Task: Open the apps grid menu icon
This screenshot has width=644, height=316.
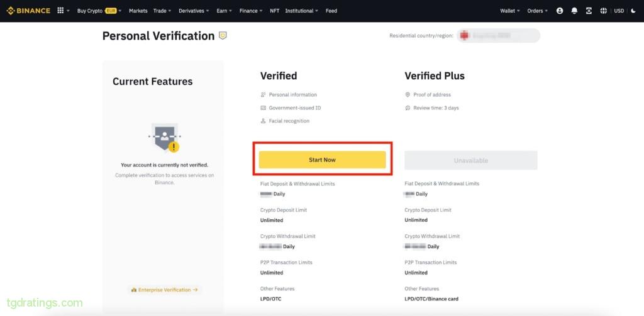Action: [x=60, y=11]
